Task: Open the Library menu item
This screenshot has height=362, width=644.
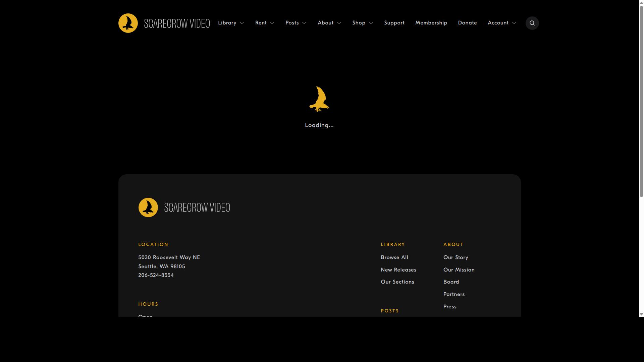Action: tap(227, 23)
